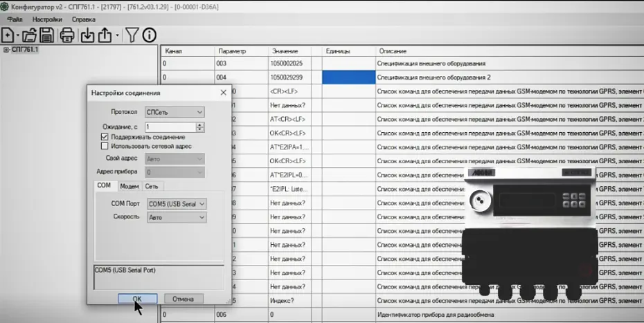Open the Скорость dropdown set to Авто

pos(177,217)
